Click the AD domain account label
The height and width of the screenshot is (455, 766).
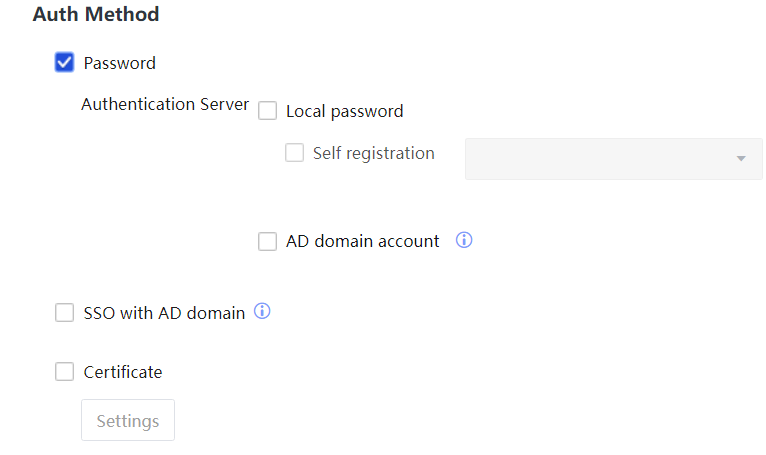362,241
